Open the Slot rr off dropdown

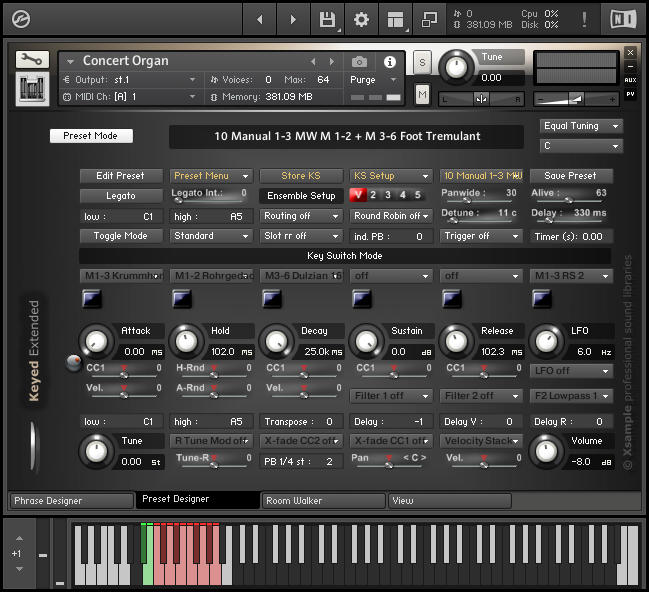click(x=301, y=236)
